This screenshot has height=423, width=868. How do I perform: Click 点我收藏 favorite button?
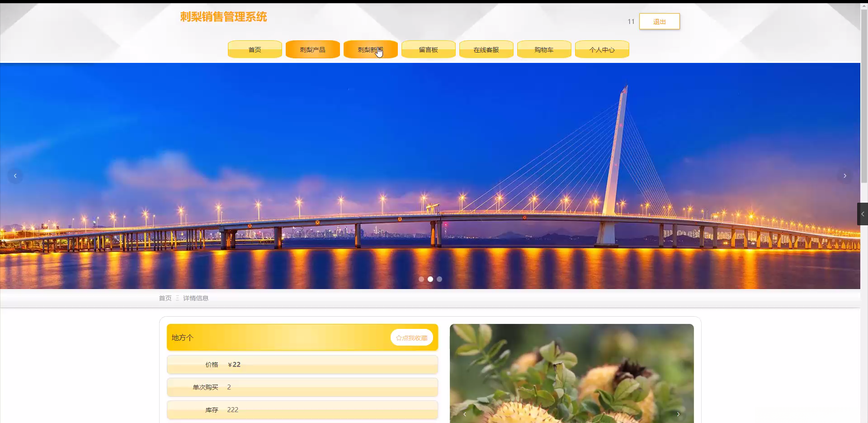pos(412,337)
